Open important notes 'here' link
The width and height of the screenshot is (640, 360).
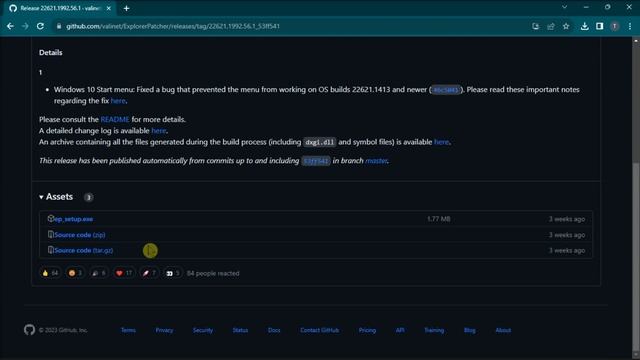[x=118, y=101]
